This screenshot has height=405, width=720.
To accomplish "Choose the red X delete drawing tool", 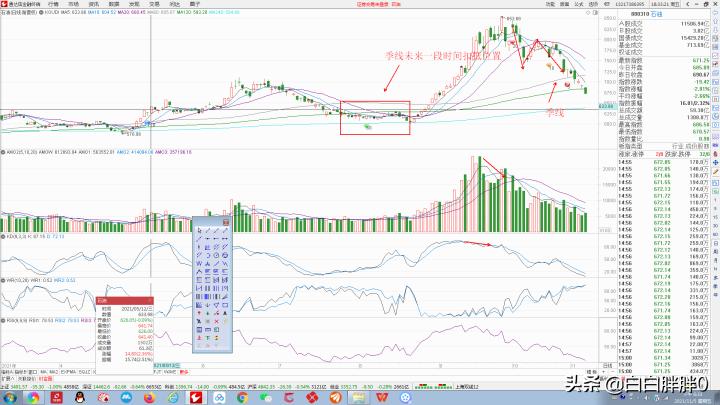I will click(x=216, y=321).
